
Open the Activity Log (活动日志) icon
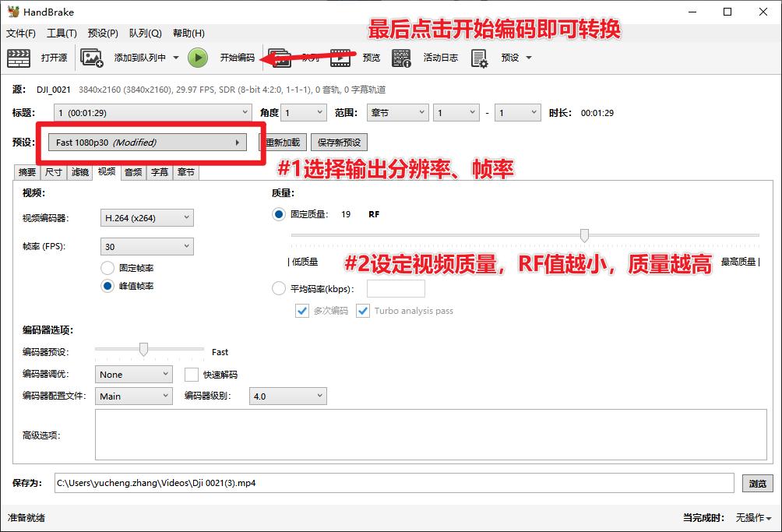click(401, 57)
